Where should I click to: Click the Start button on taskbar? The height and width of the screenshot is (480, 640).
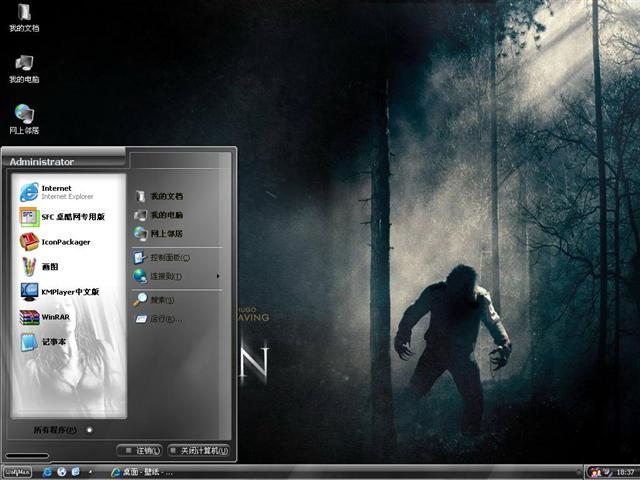coord(18,473)
